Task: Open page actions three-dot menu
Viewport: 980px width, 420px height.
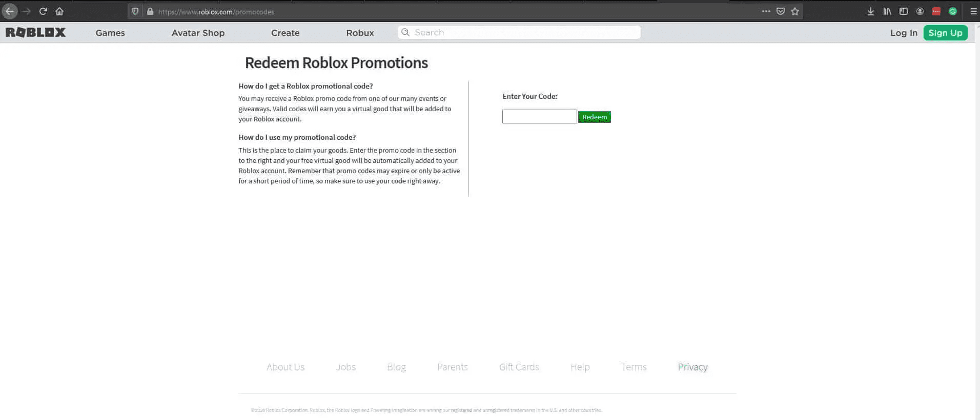Action: 766,11
